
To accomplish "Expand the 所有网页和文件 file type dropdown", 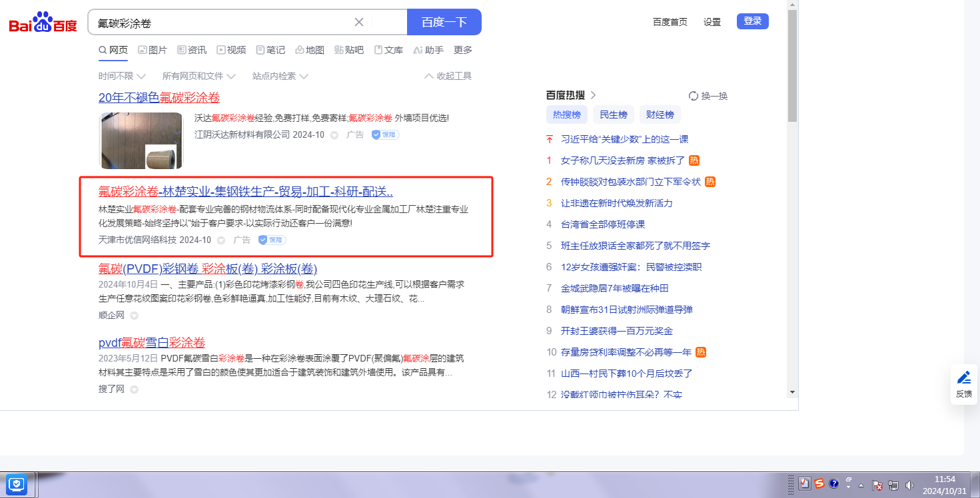I will [x=199, y=76].
